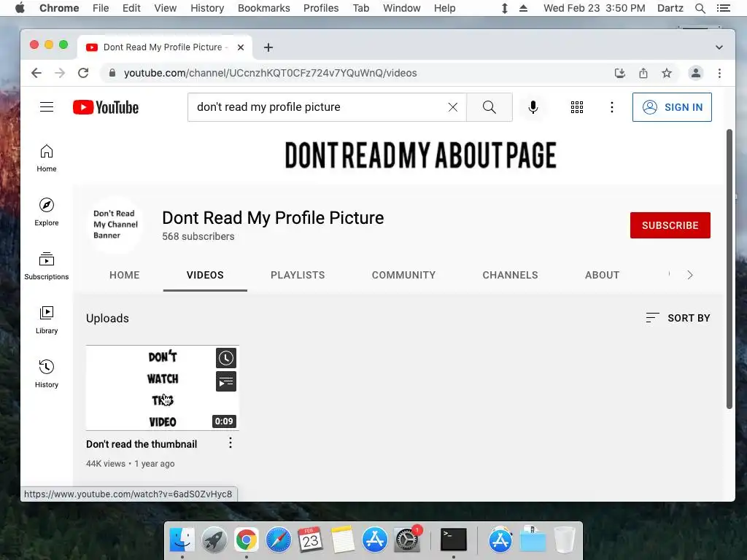Open YouTube settings three-dot menu

coord(612,107)
